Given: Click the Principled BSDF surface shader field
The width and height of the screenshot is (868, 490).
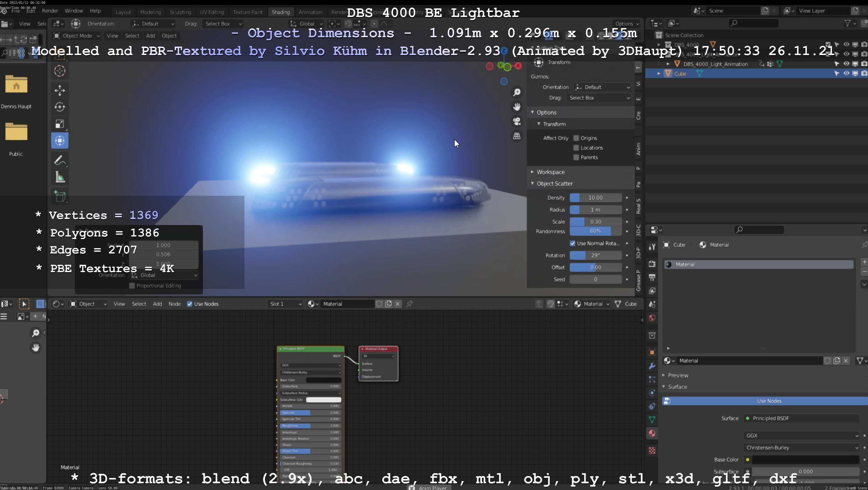Looking at the screenshot, I should (x=802, y=418).
